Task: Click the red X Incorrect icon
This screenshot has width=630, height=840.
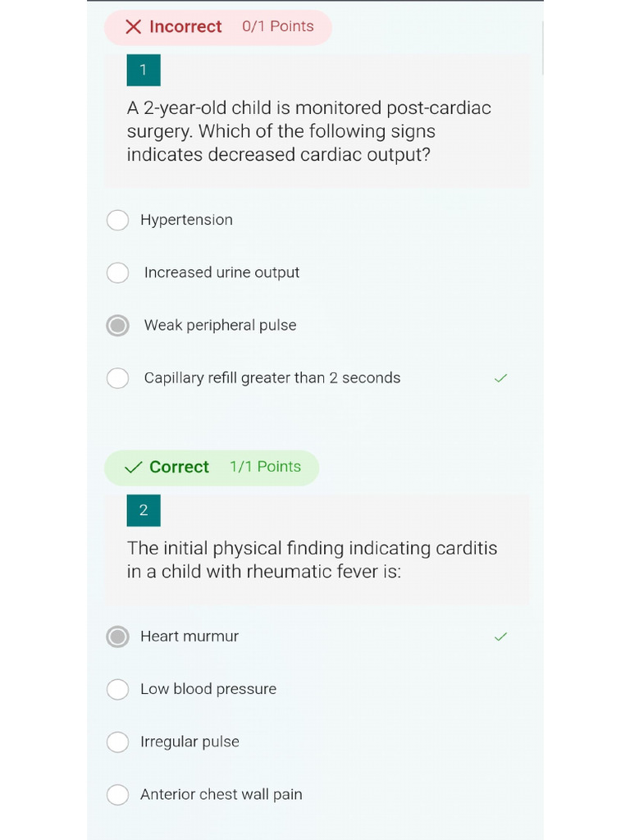Action: point(133,27)
